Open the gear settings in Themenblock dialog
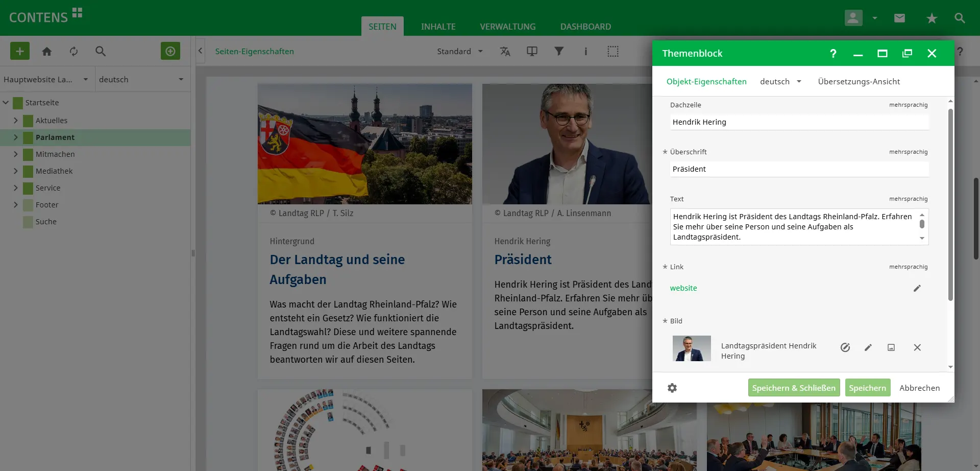 [672, 388]
